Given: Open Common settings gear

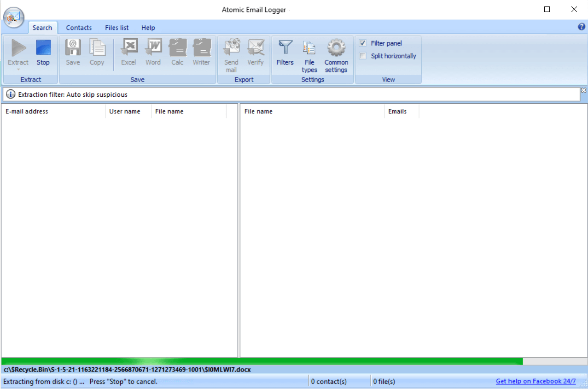Looking at the screenshot, I should click(x=336, y=56).
